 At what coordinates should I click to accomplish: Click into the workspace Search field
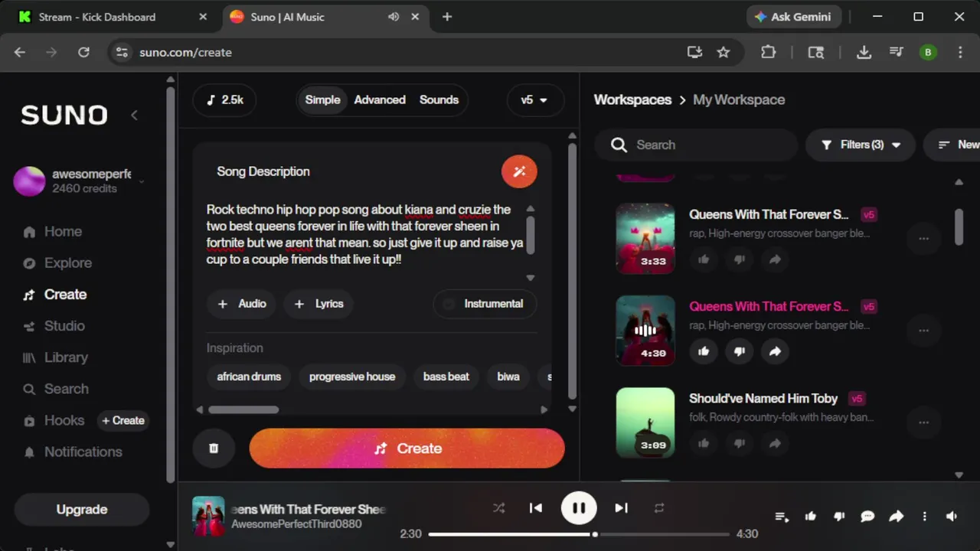pos(697,145)
